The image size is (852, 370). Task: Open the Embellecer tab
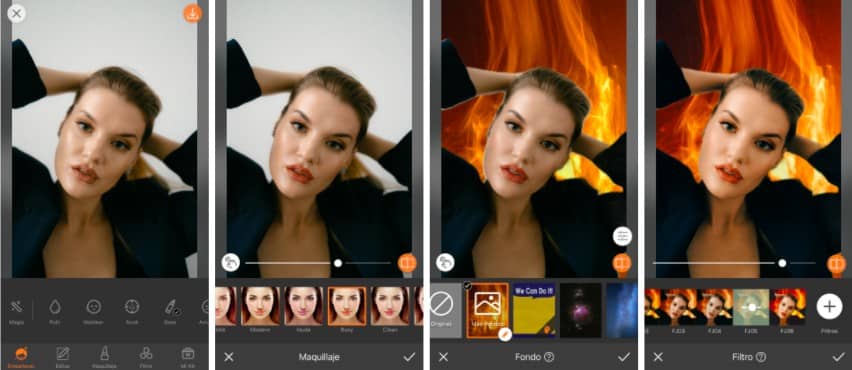coord(22,357)
